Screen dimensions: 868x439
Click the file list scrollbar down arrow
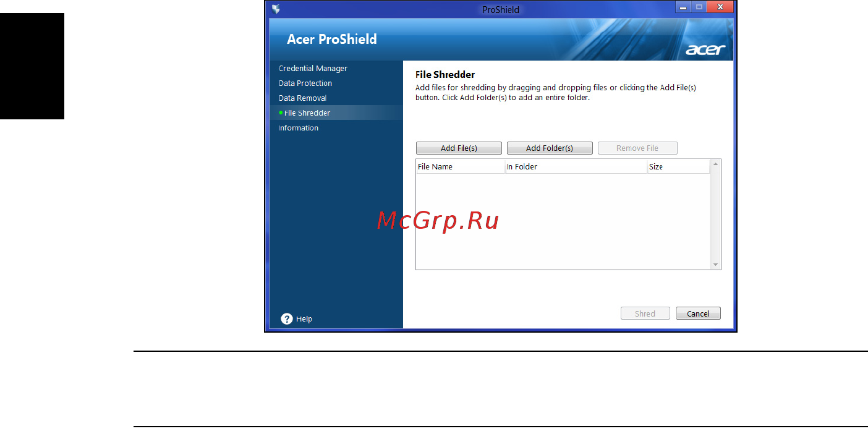[716, 265]
